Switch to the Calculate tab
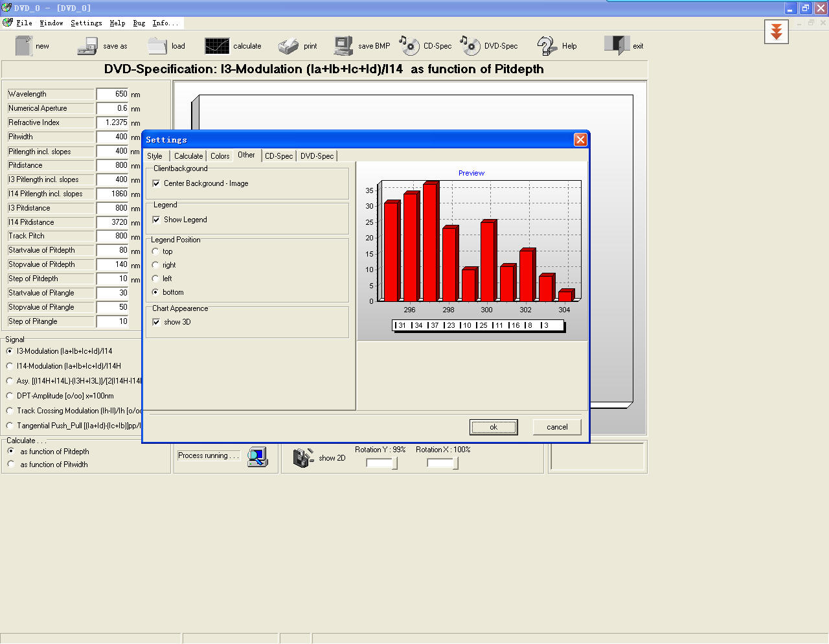 [188, 156]
